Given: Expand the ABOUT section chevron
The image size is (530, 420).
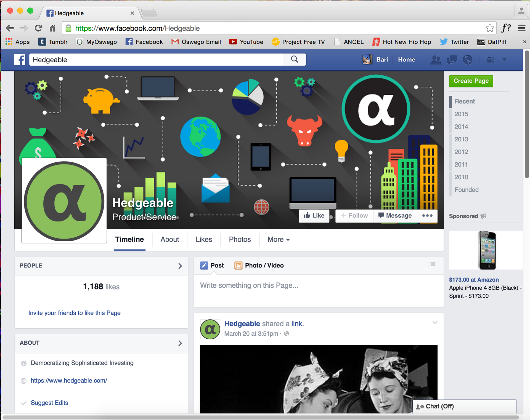Looking at the screenshot, I should pyautogui.click(x=180, y=343).
